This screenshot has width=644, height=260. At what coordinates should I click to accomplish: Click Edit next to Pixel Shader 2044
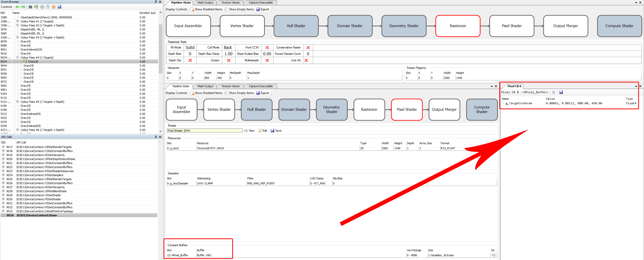[x=263, y=131]
